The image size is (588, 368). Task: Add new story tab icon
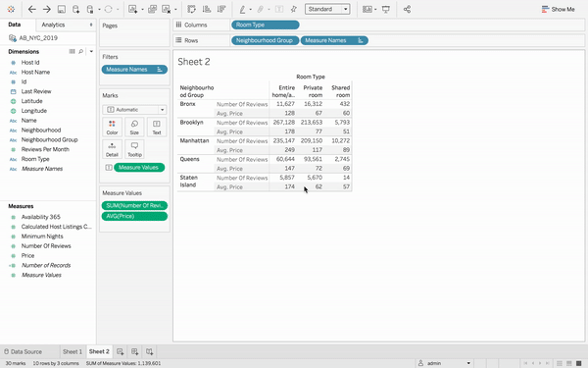click(149, 352)
